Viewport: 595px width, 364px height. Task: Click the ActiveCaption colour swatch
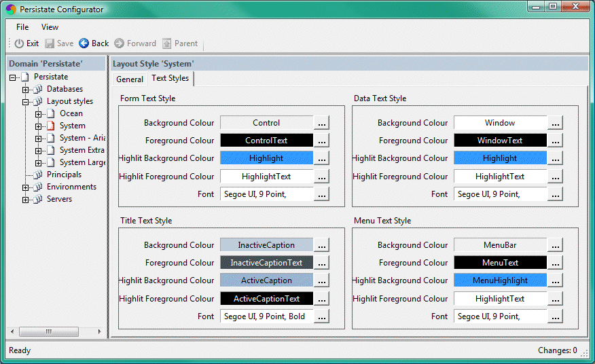pyautogui.click(x=267, y=280)
